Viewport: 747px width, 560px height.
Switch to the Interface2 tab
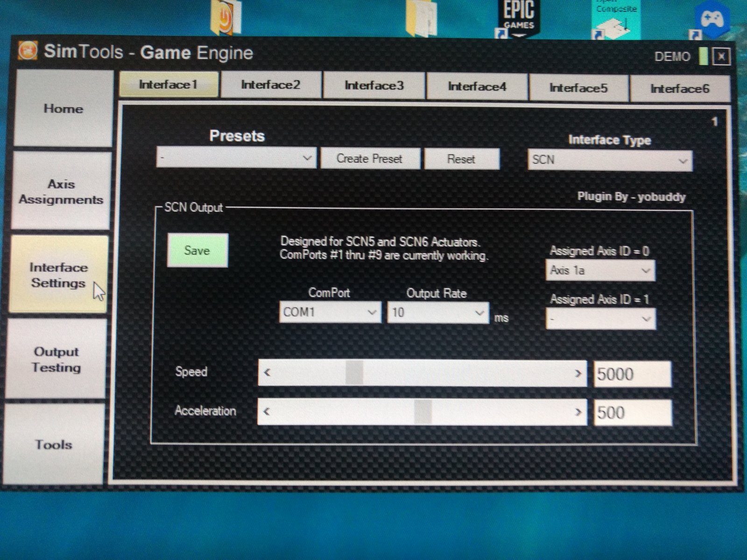271,85
